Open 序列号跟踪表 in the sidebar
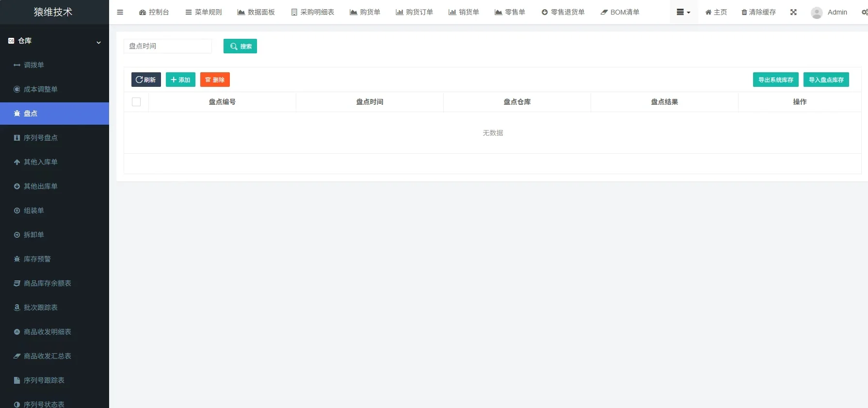The image size is (868, 408). click(54, 380)
